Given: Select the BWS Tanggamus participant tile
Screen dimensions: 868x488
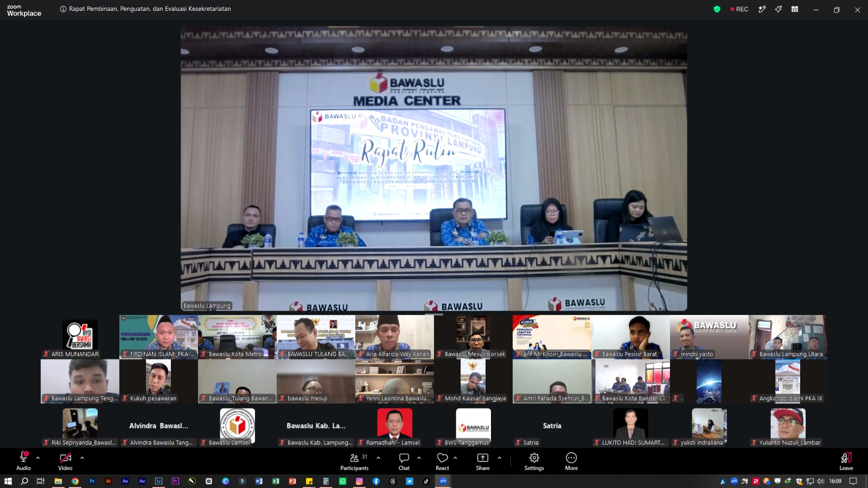Looking at the screenshot, I should 473,426.
